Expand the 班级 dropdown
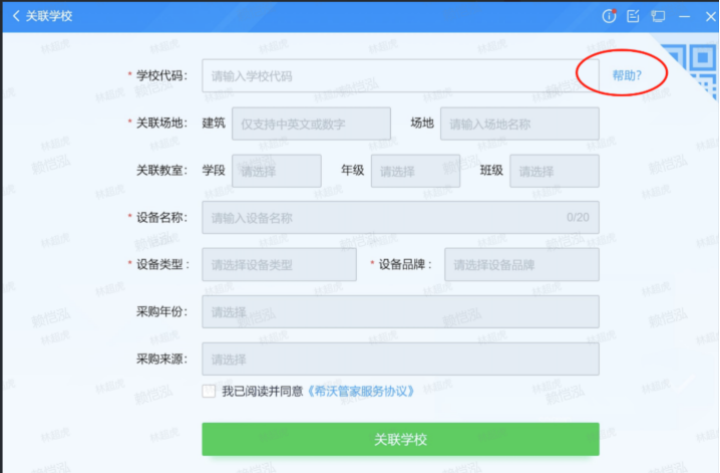The height and width of the screenshot is (473, 720). (554, 171)
